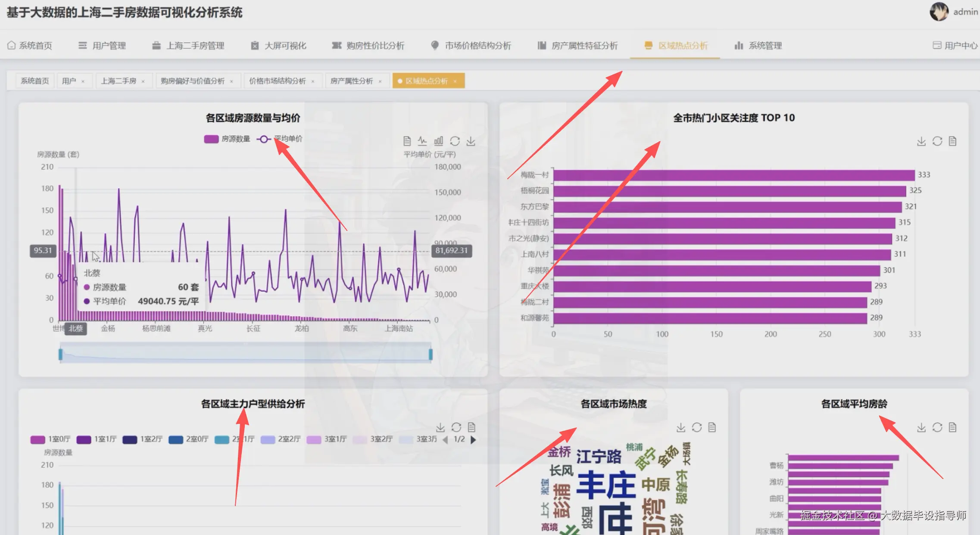Open data view icon in 各区域房源数量与均价 chart
Screen dimensions: 980x535
[407, 141]
